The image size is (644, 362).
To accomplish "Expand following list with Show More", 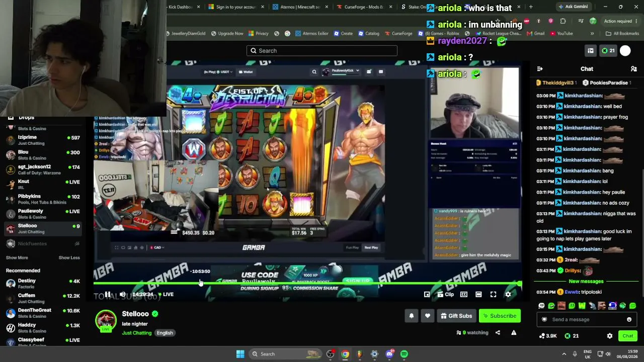I will [17, 258].
